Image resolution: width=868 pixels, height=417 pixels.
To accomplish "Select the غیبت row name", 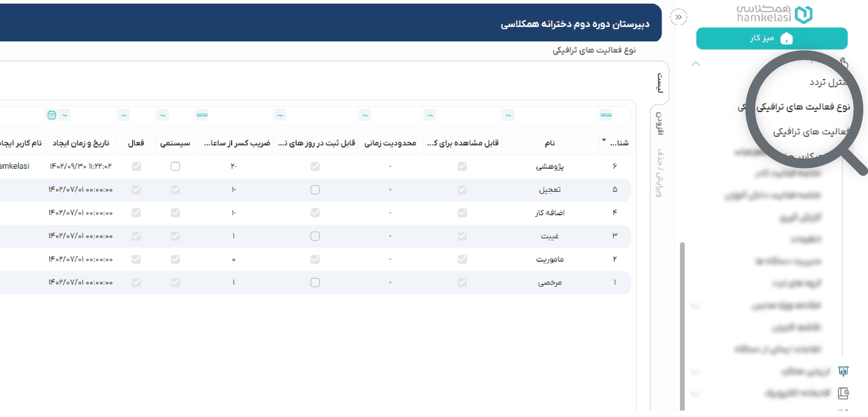I will [x=550, y=236].
